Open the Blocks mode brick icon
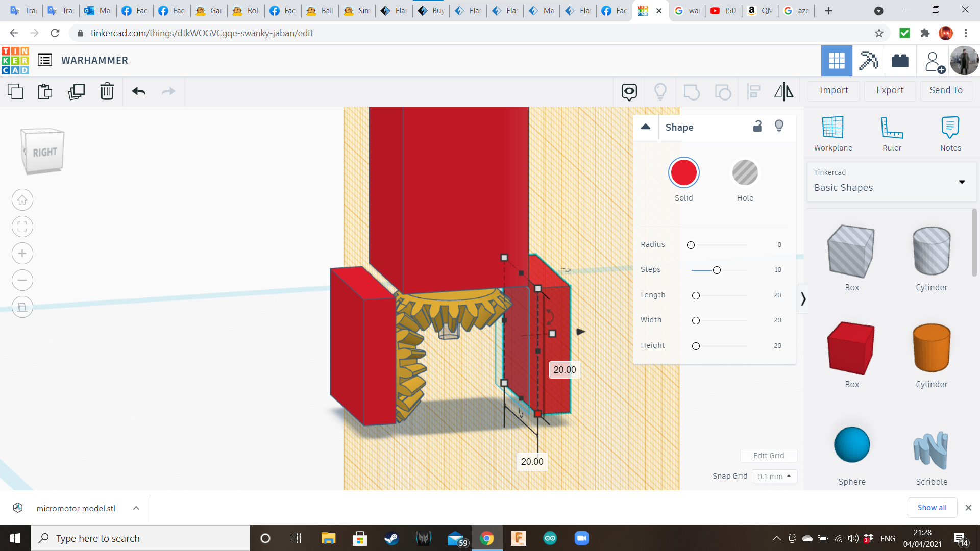 tap(900, 61)
